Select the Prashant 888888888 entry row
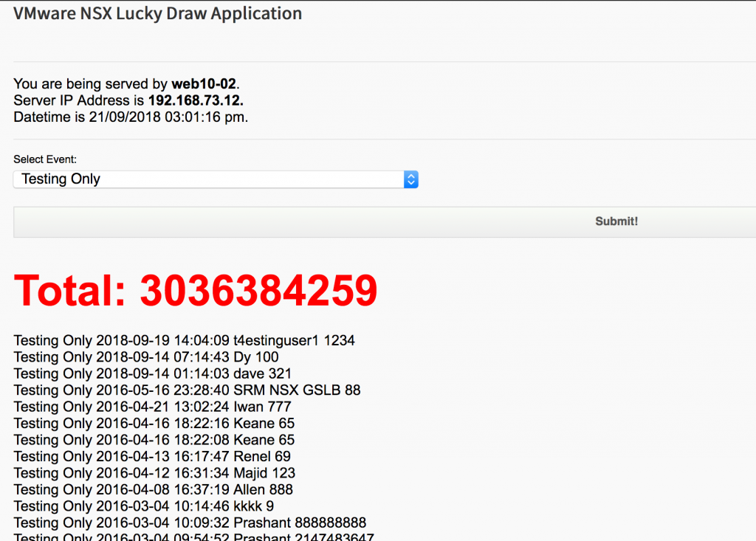The width and height of the screenshot is (756, 541). click(x=190, y=523)
